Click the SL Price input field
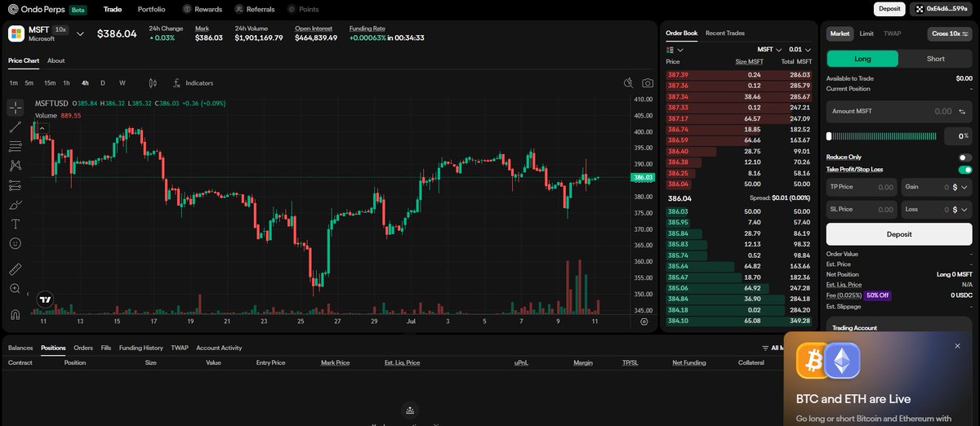Screen dimensions: 980x426 pos(862,210)
